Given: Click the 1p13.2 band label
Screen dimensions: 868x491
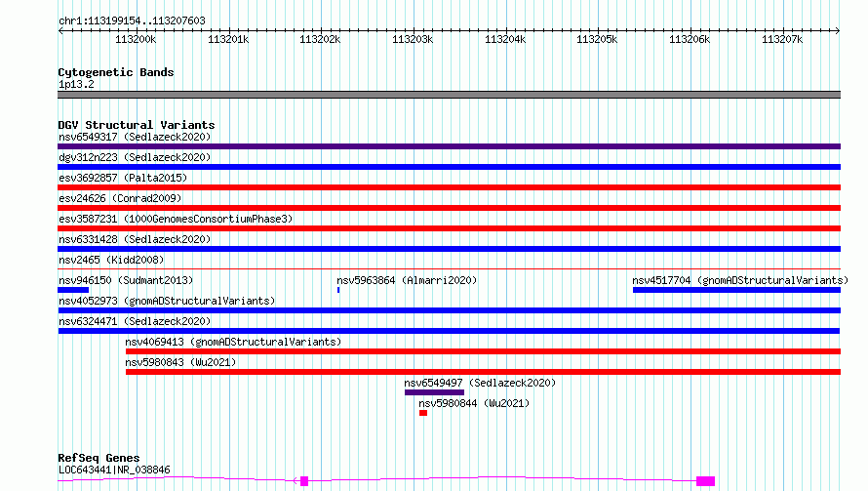Looking at the screenshot, I should 76,84.
